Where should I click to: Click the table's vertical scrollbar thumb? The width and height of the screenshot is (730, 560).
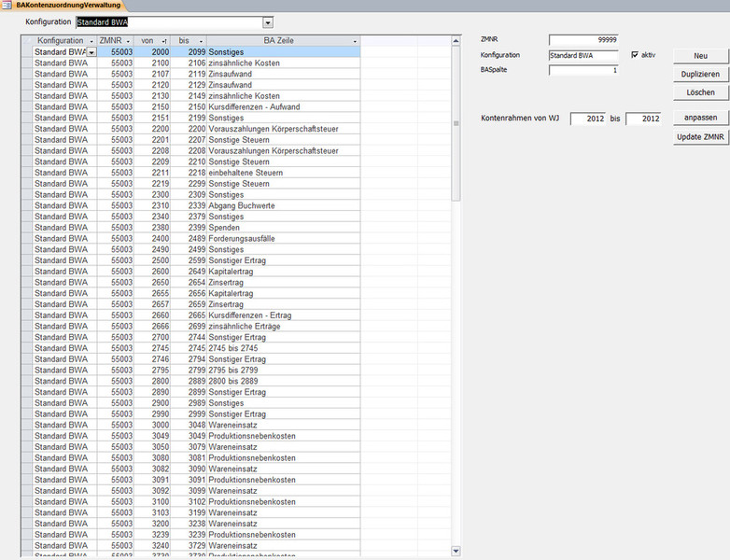[x=456, y=123]
